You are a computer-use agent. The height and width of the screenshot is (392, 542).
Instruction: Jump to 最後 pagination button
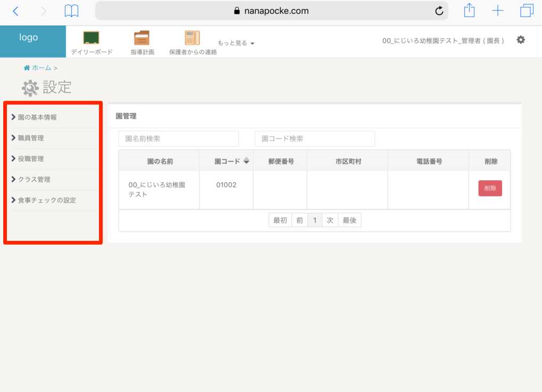[349, 220]
